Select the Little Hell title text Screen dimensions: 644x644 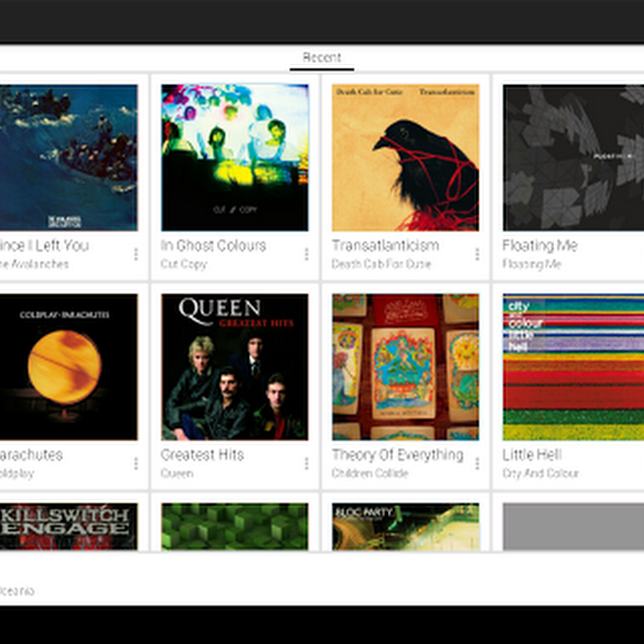532,454
